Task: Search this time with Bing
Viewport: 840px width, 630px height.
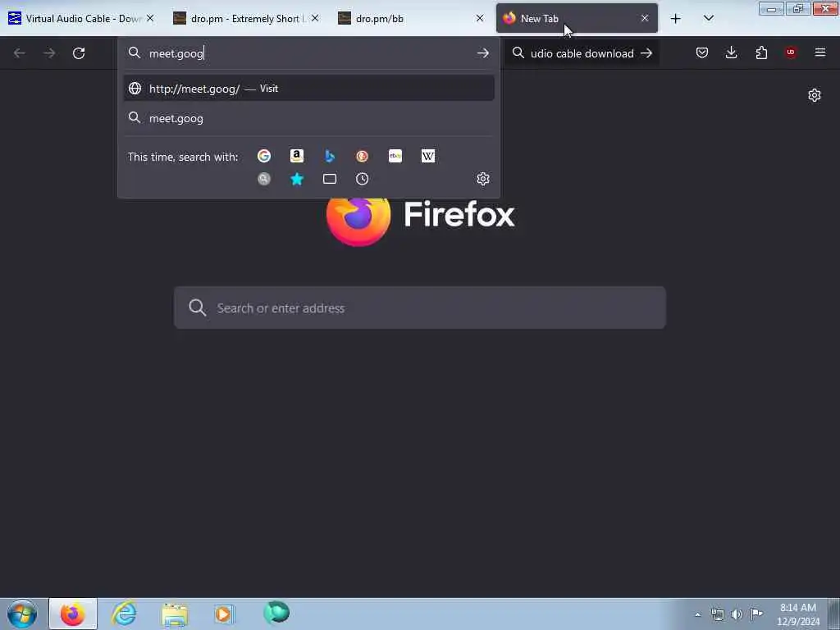Action: point(330,156)
